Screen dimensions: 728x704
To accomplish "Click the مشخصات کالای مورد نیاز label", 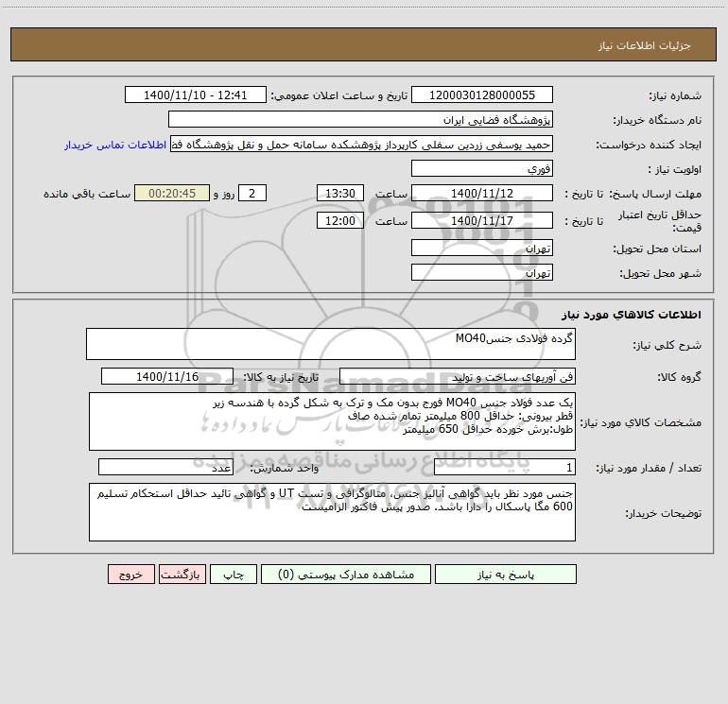I will (641, 422).
